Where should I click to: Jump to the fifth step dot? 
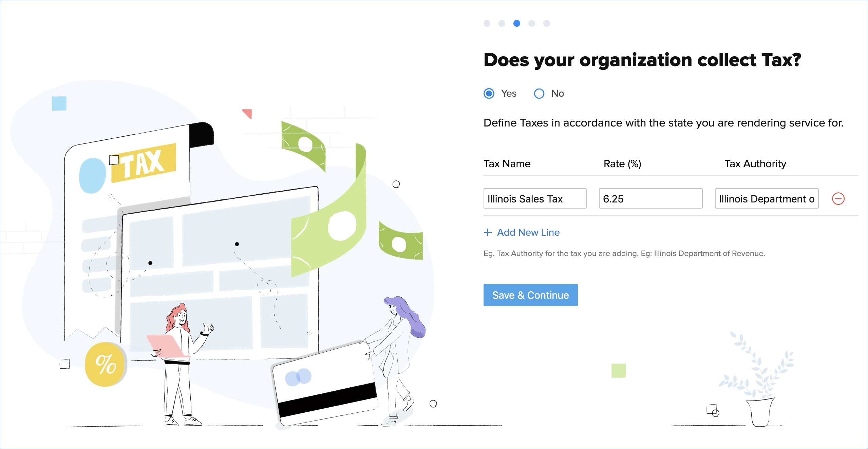[546, 23]
